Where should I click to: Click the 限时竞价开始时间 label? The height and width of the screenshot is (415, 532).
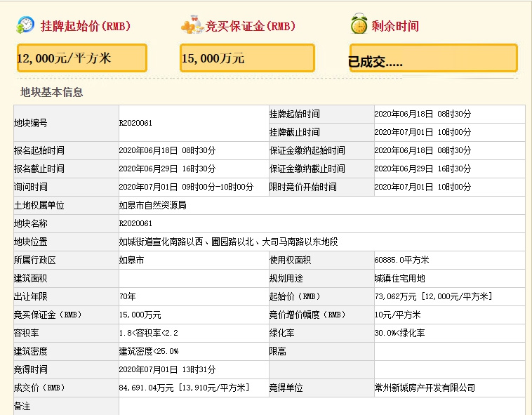303,187
